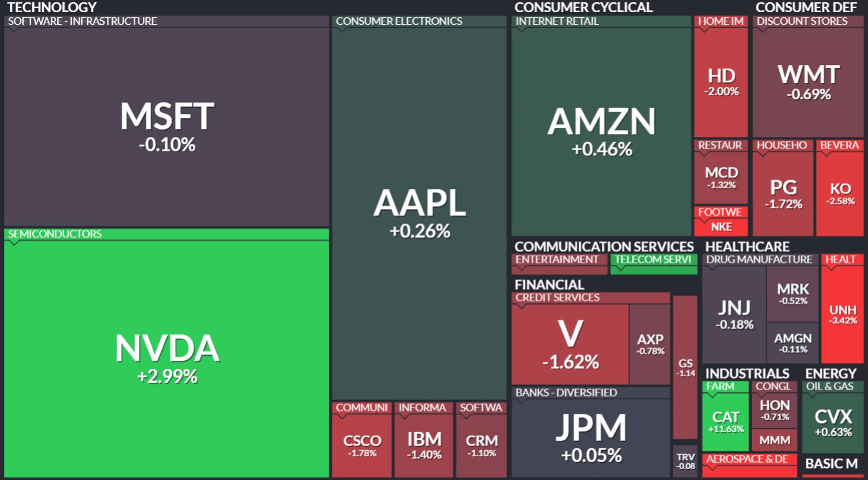Screen dimensions: 868x480
Task: Select the HD home improvement tile
Action: coord(721,82)
